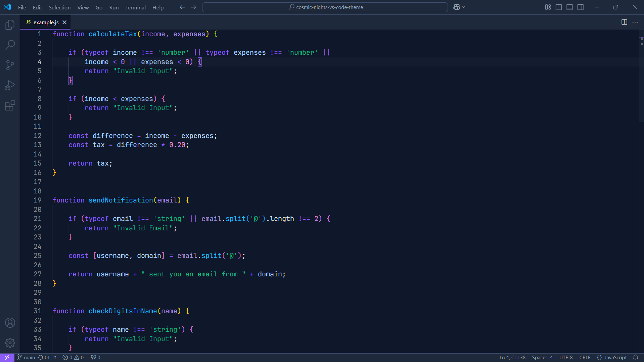
Task: Open the Run and Debug view
Action: (x=10, y=85)
